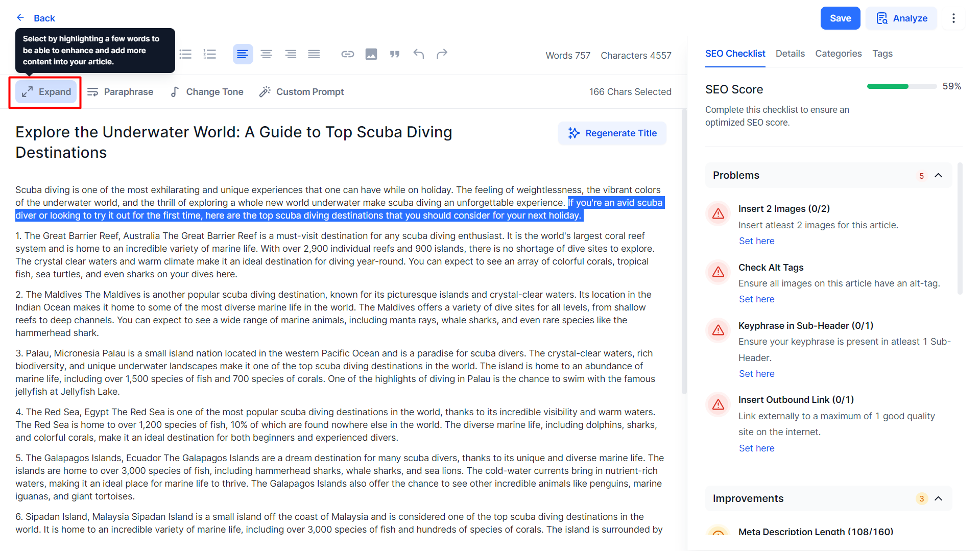The width and height of the screenshot is (980, 551).
Task: Click the warning icon for Insert Outbound Link
Action: pyautogui.click(x=718, y=404)
